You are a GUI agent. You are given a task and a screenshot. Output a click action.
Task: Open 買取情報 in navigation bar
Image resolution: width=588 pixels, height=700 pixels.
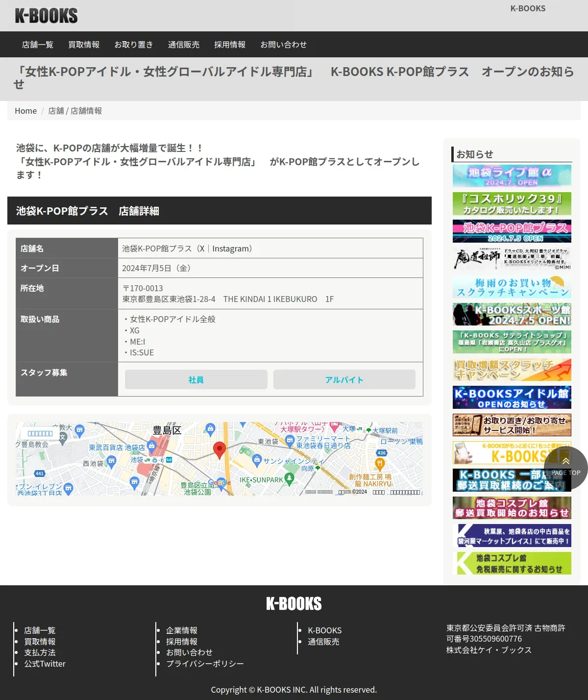pyautogui.click(x=84, y=45)
